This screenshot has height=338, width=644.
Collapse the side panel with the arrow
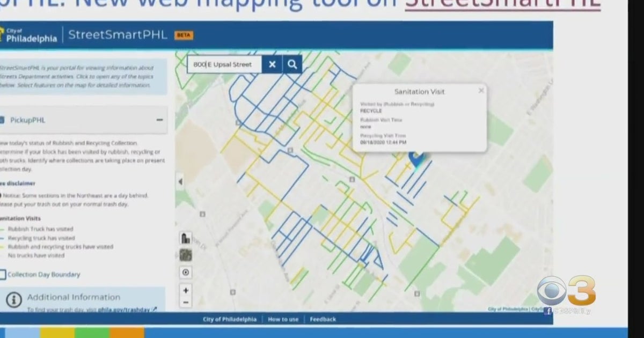click(180, 182)
